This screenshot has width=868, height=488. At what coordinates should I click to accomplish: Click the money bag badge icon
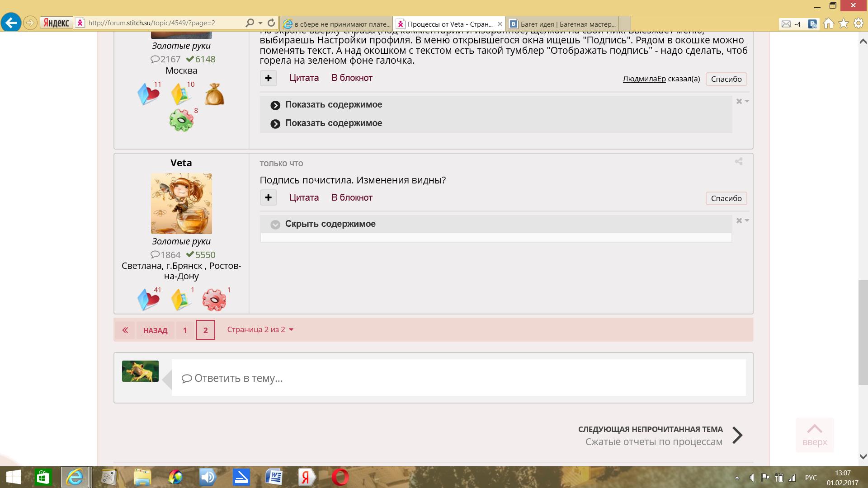point(214,94)
